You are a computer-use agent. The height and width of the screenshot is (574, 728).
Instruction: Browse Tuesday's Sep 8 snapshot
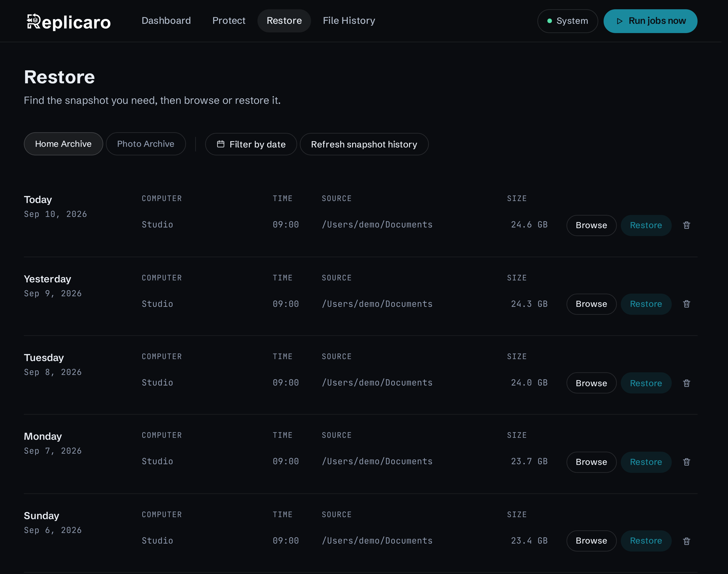[x=591, y=383]
